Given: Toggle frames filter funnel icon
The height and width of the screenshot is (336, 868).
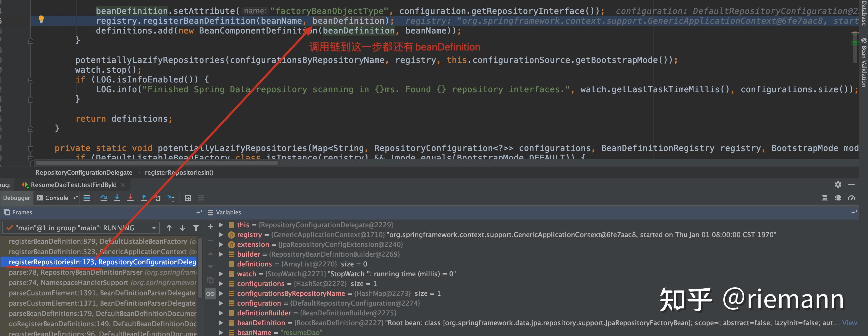Looking at the screenshot, I should tap(196, 228).
